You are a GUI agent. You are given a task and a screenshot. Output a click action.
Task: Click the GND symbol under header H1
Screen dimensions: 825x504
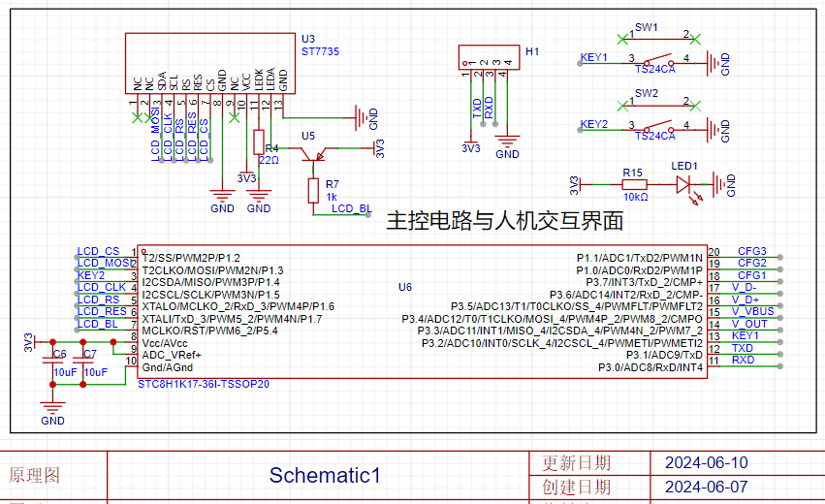coord(507,141)
